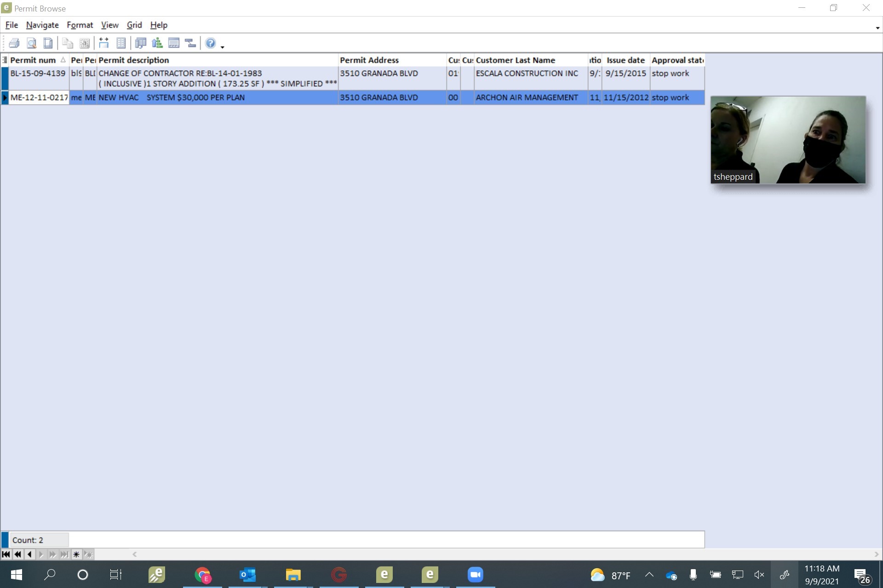Select the BL-15-09-4139 permit row

(38, 74)
